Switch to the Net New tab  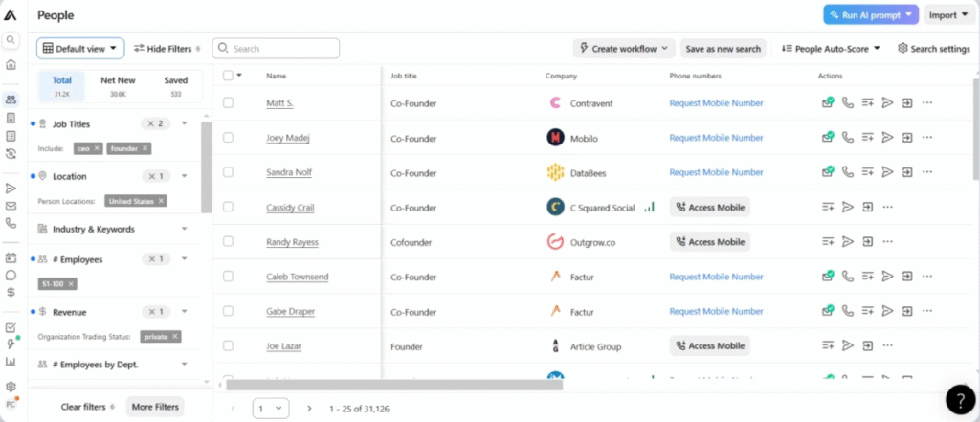(x=118, y=86)
